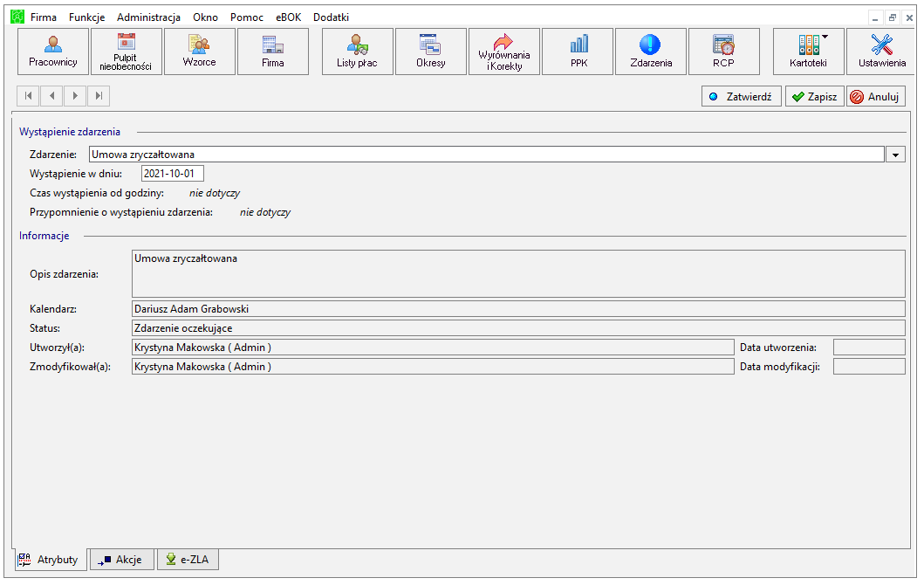Click the Data modyfikacji field
This screenshot has height=585, width=924.
coord(869,366)
